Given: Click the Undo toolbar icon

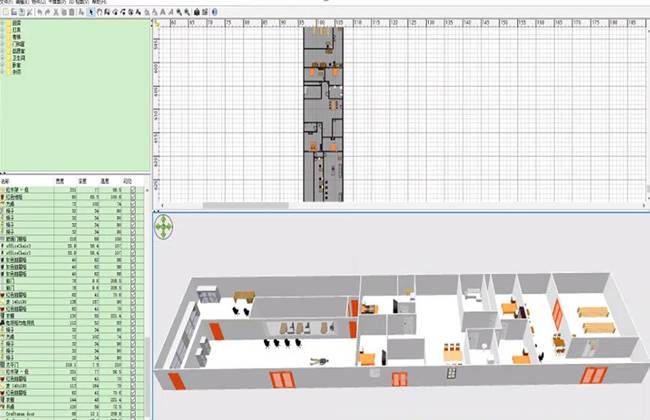Looking at the screenshot, I should 40,12.
